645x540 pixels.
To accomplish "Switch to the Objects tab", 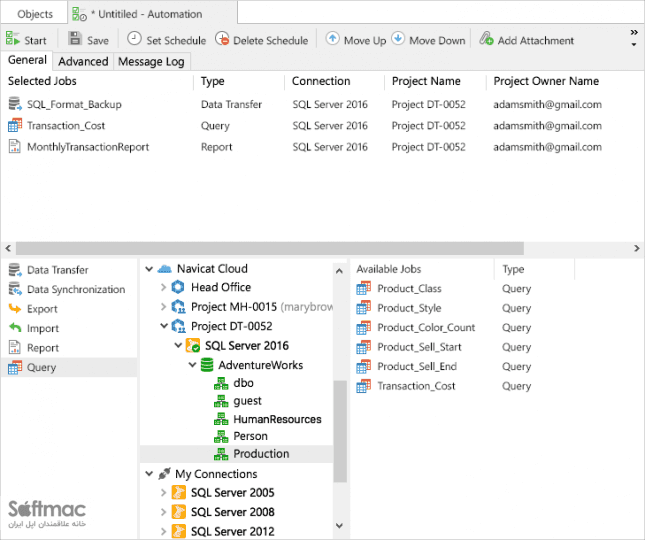I will [35, 14].
